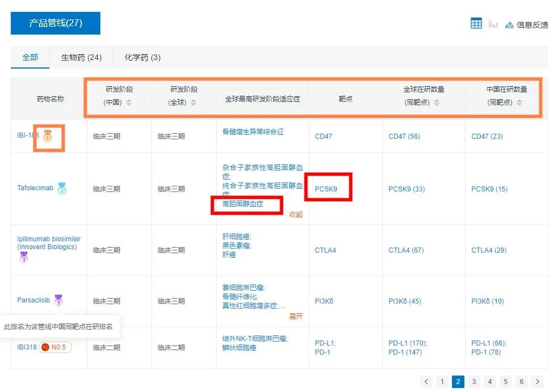Expand Parsaclisib indications with 展开

coord(296,316)
